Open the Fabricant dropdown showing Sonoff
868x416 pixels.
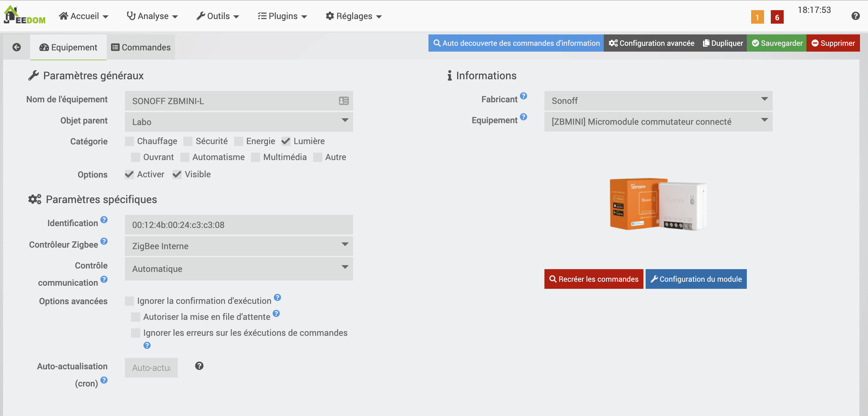658,101
